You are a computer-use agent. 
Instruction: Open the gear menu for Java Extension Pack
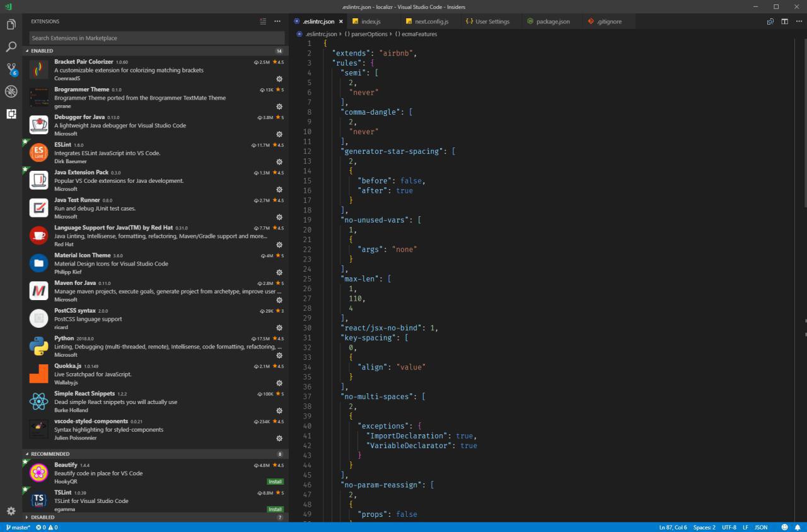coord(279,189)
